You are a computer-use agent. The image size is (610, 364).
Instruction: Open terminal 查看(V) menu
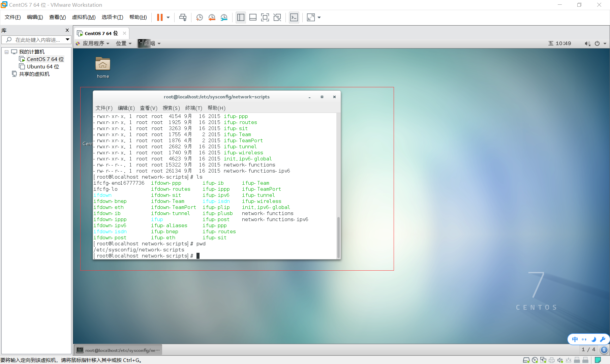149,108
